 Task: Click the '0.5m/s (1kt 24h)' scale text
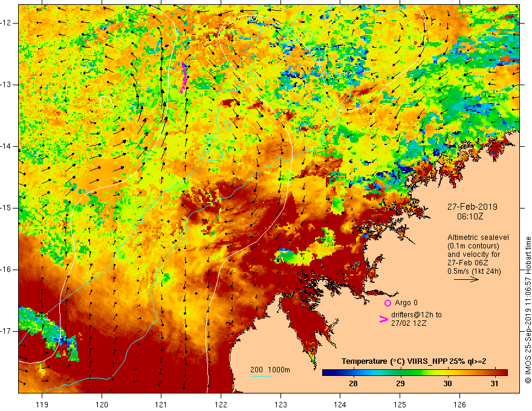pyautogui.click(x=474, y=271)
